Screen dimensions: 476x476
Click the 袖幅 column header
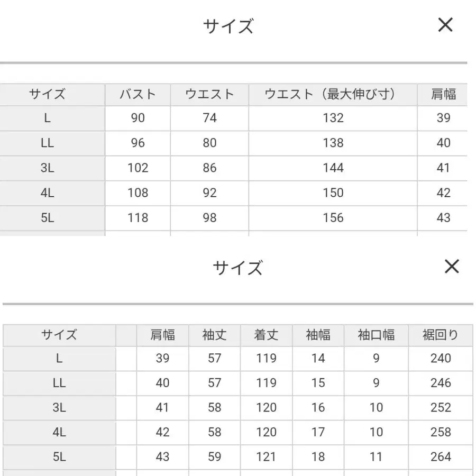click(318, 335)
